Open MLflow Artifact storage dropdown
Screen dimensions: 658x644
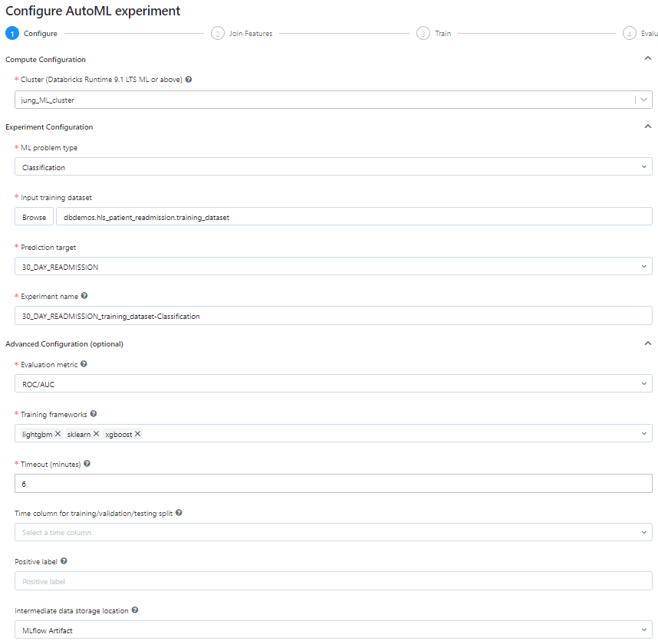pos(333,629)
